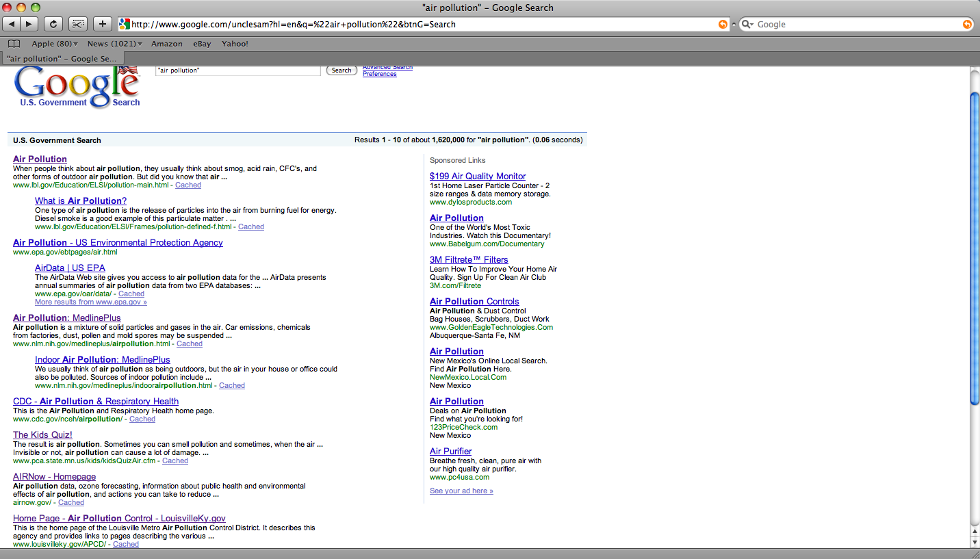The image size is (980, 559).
Task: Click the Search button on the page
Action: (x=341, y=70)
